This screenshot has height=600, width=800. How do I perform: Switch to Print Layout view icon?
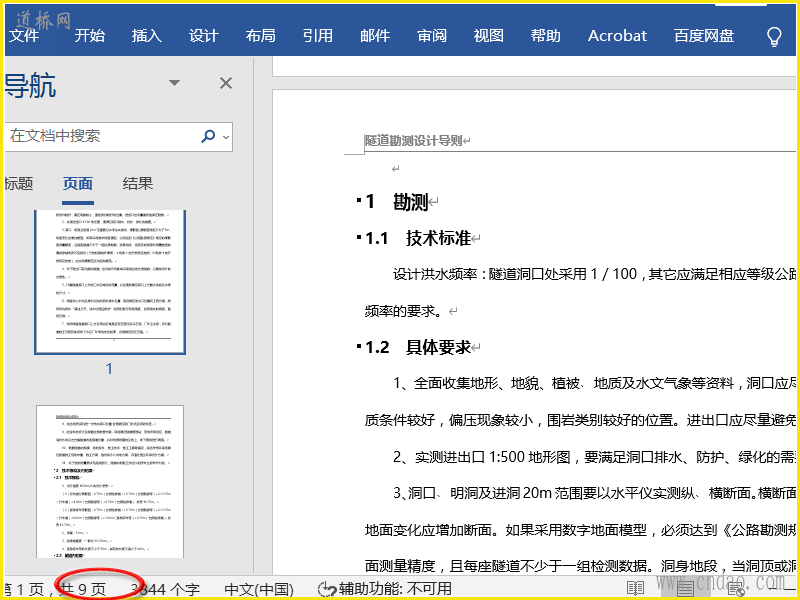point(685,589)
